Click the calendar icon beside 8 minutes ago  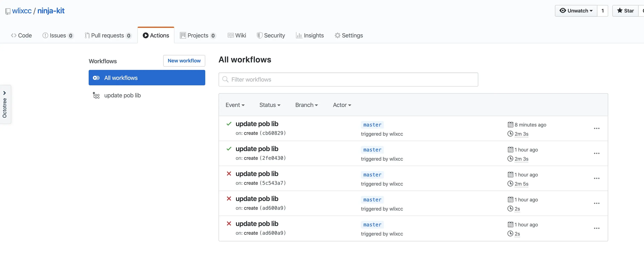[x=510, y=125]
